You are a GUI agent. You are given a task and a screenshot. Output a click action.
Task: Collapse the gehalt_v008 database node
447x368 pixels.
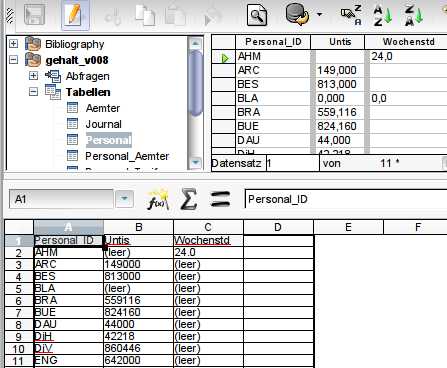13,60
